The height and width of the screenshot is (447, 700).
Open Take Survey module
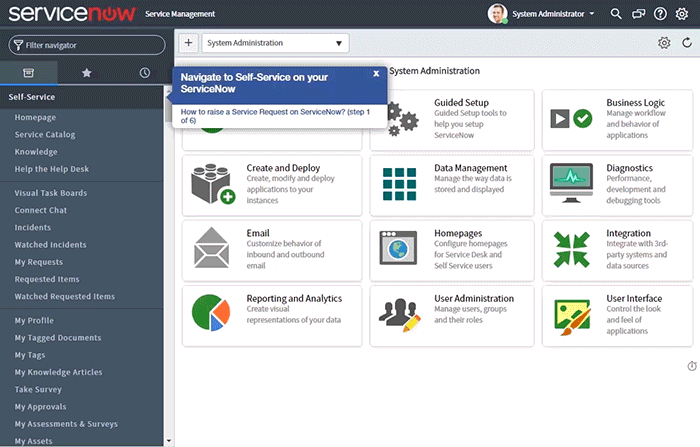38,389
